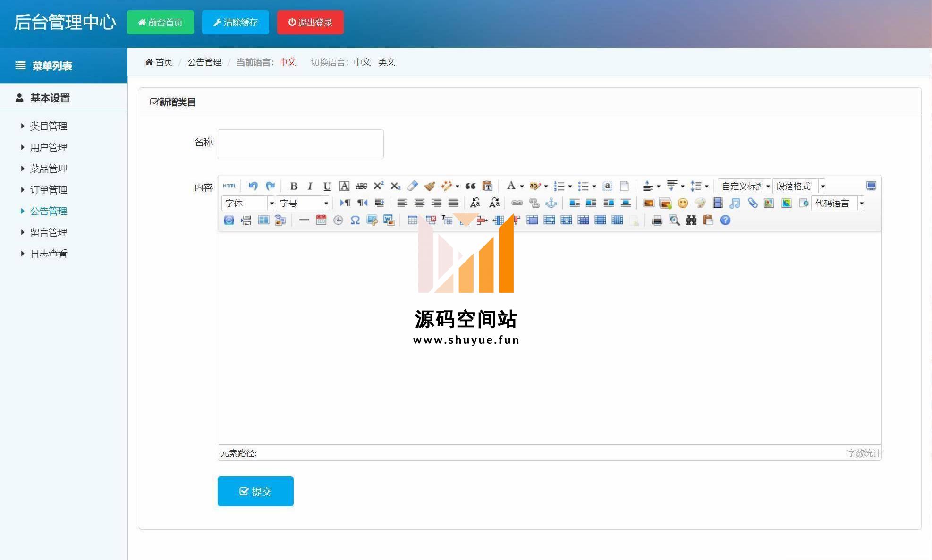Switch language to 英文
Image resolution: width=932 pixels, height=560 pixels.
pos(386,62)
